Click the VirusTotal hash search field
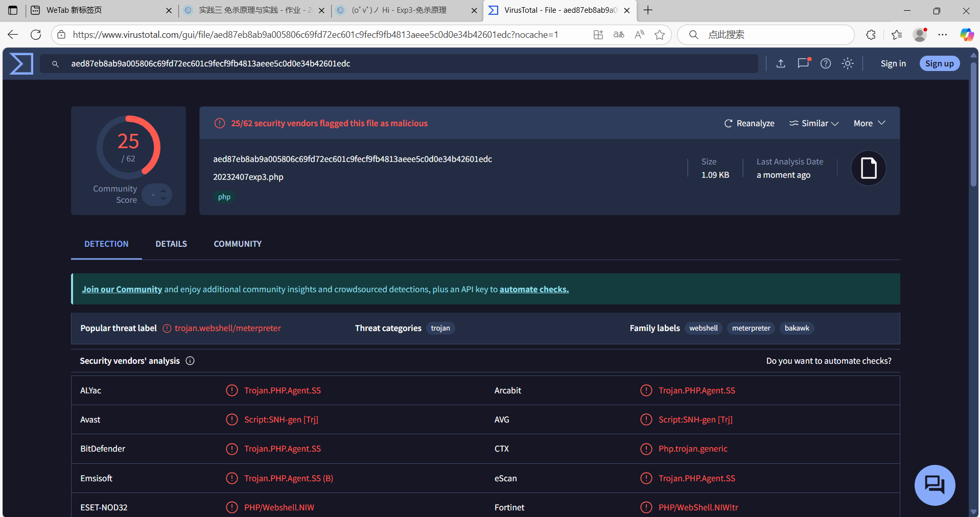980x517 pixels. coord(399,64)
